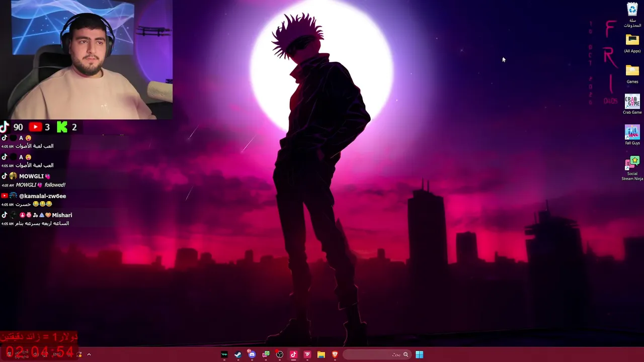The width and height of the screenshot is (644, 362).
Task: Switch to TikTok Live Studio on the taskbar
Action: pyautogui.click(x=293, y=354)
